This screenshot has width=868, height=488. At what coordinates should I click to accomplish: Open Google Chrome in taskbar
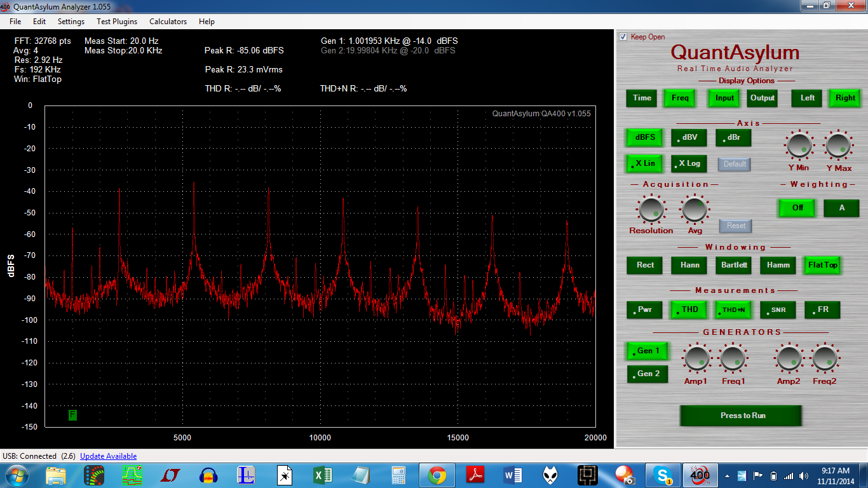coord(437,475)
